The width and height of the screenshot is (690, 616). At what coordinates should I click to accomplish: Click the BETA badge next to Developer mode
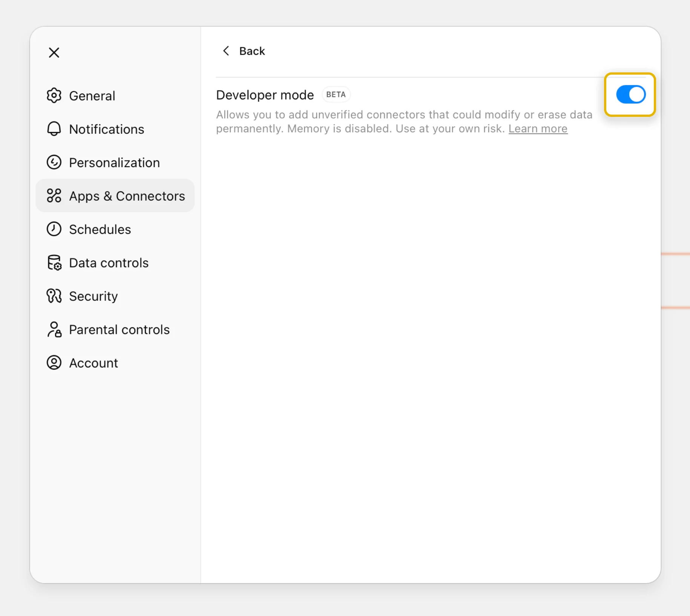click(x=336, y=94)
